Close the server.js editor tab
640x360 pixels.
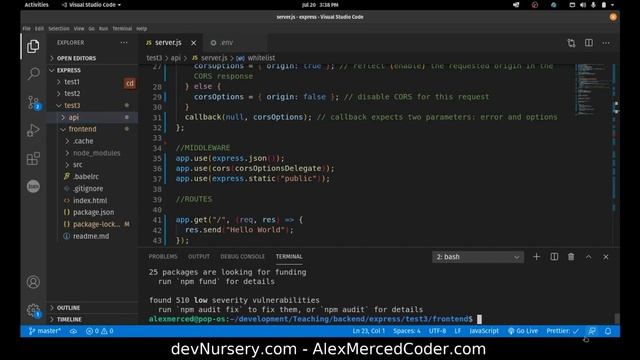(193, 43)
